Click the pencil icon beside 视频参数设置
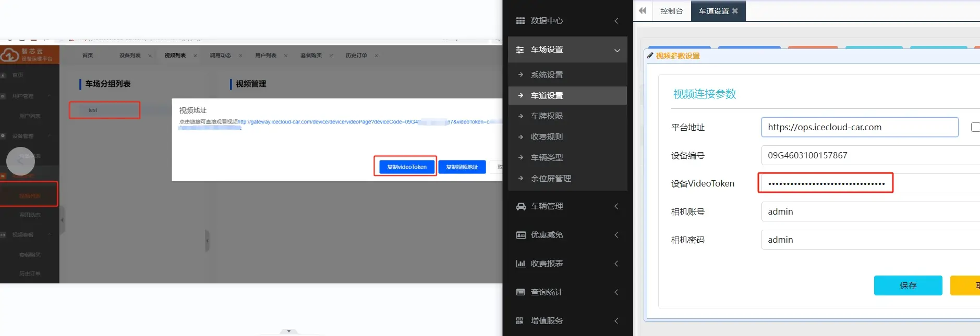 (650, 55)
